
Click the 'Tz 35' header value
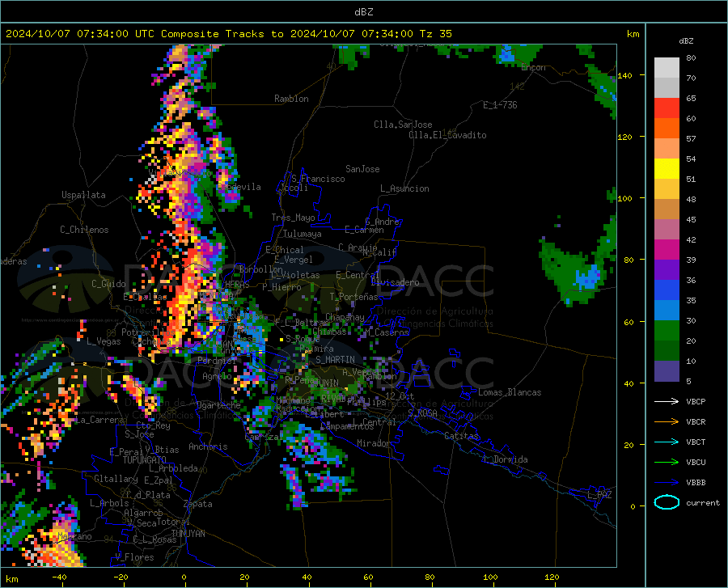click(436, 34)
